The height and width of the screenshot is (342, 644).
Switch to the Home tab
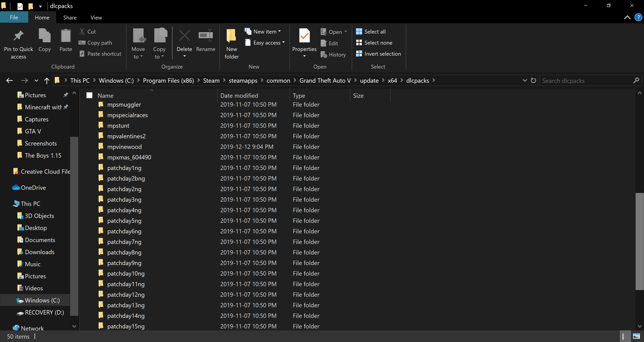click(x=42, y=17)
